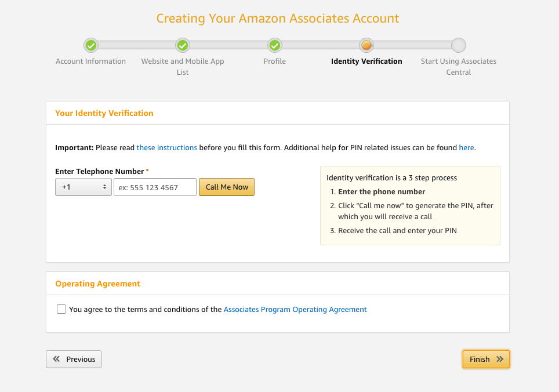Click the double-chevron icon on the Finish button
Screen dimensions: 559x392
pos(500,360)
